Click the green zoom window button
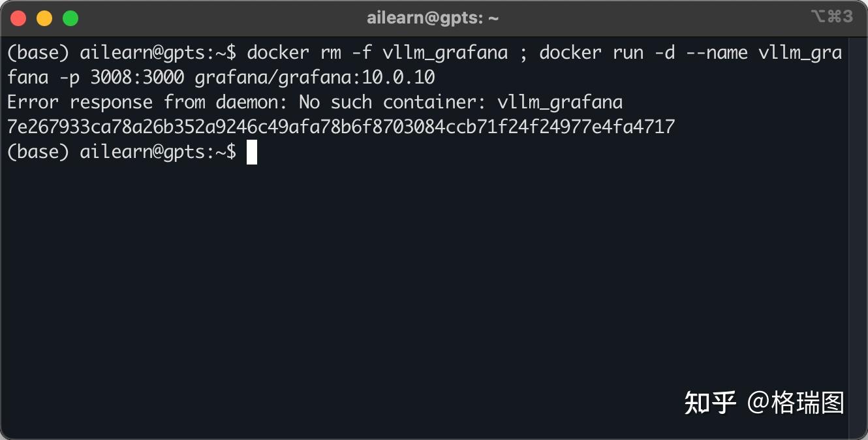The width and height of the screenshot is (868, 440). click(70, 18)
